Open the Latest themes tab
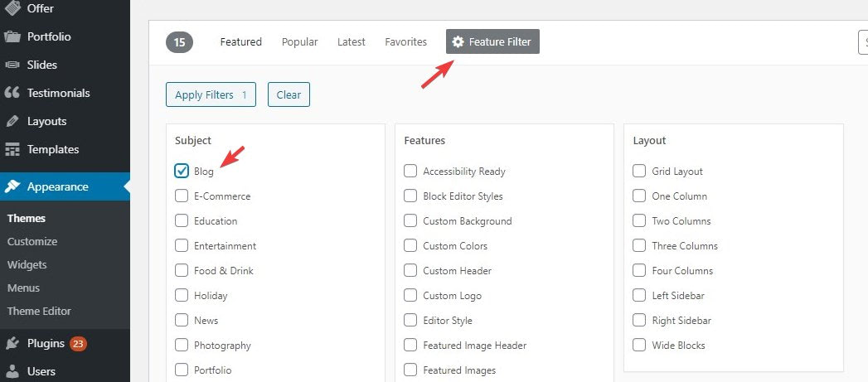 (352, 41)
